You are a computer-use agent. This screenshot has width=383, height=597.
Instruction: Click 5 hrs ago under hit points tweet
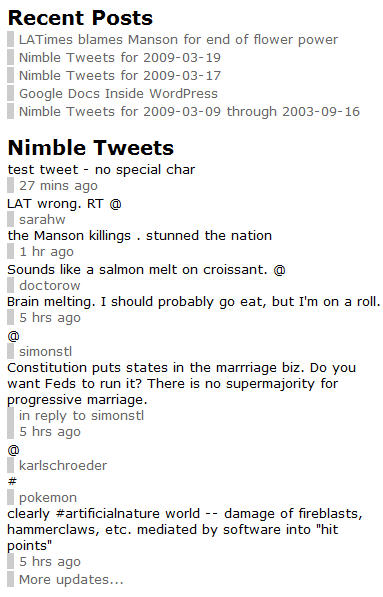(50, 562)
